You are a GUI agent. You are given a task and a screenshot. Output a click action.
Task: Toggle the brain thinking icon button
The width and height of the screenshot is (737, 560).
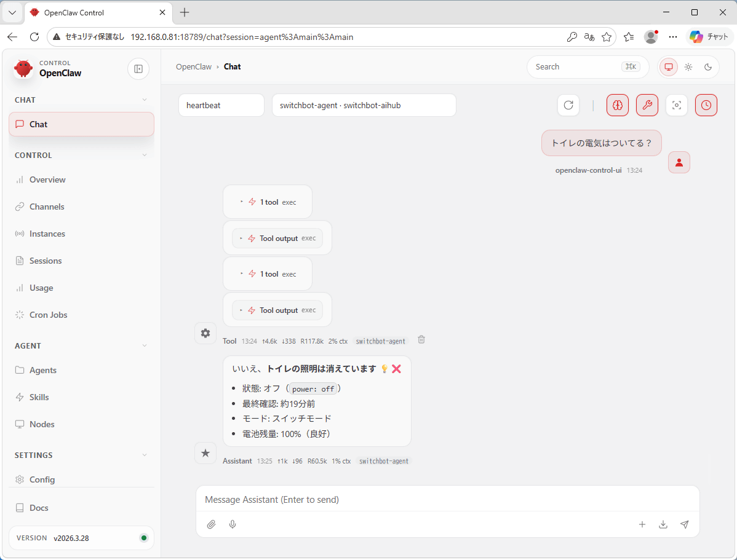coord(618,105)
